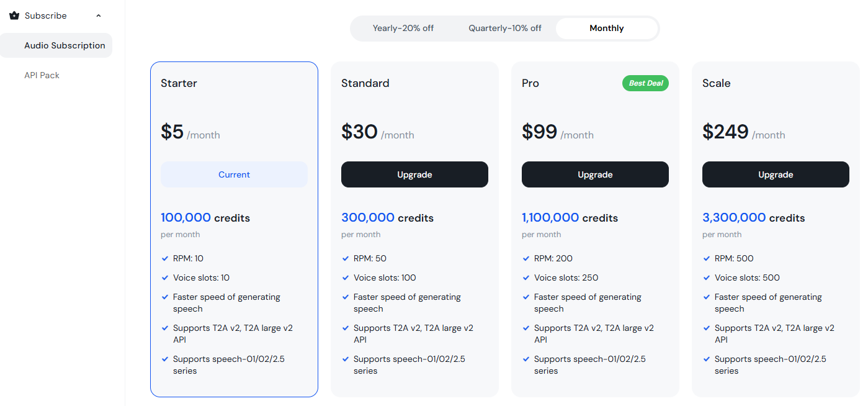
Task: Click checkmark icon beside Starter RPM: 10
Action: [x=165, y=258]
